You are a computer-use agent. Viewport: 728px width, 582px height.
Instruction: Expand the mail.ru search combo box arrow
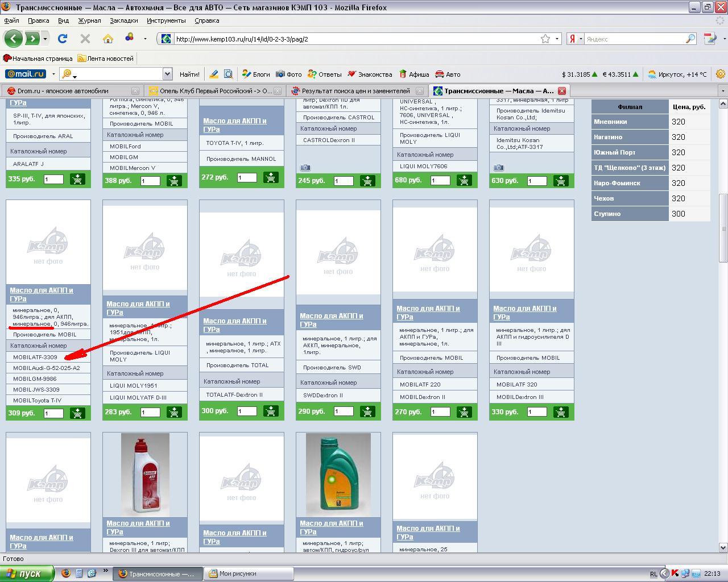coord(167,74)
